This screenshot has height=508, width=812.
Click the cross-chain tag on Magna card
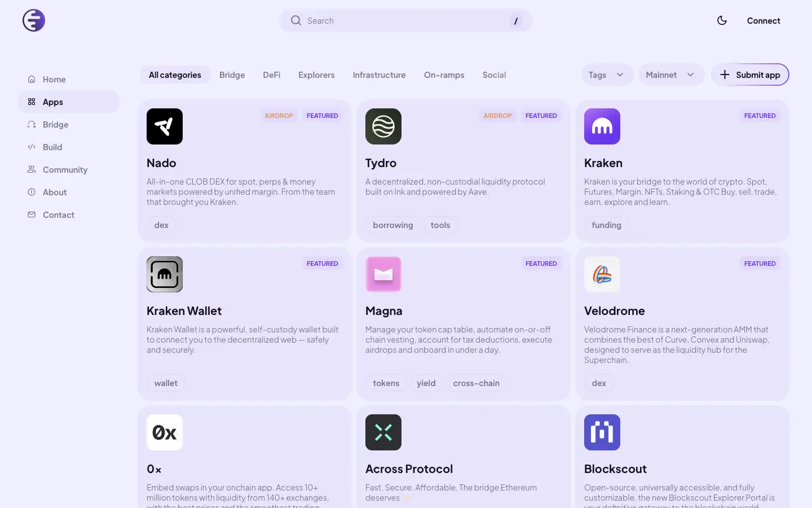(476, 383)
